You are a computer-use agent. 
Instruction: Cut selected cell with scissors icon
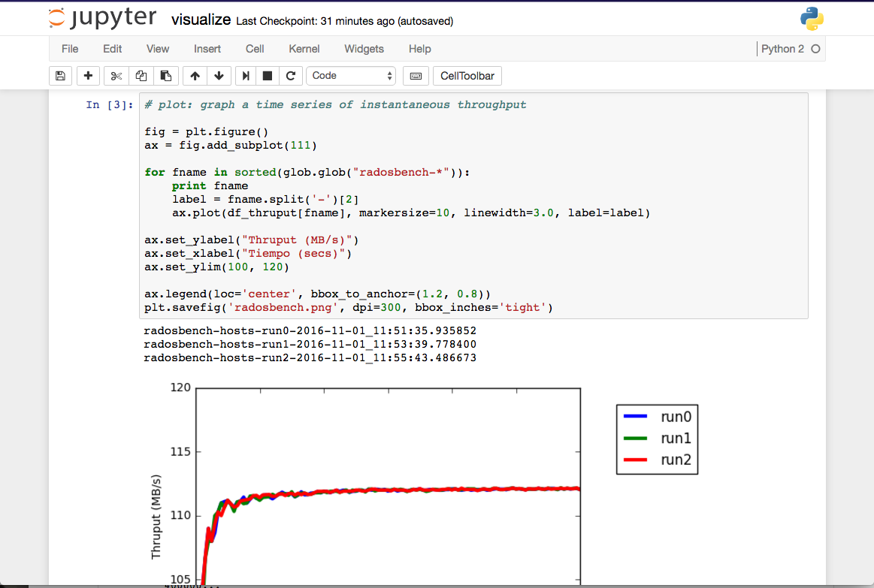116,76
